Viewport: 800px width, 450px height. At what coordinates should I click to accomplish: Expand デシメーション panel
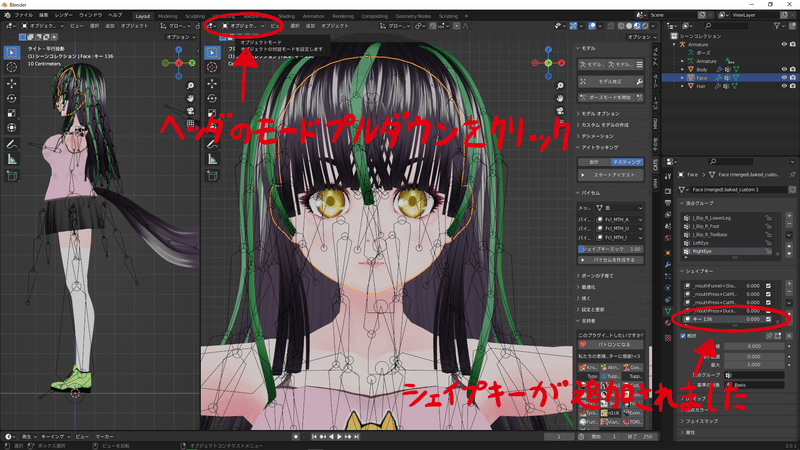coord(597,136)
